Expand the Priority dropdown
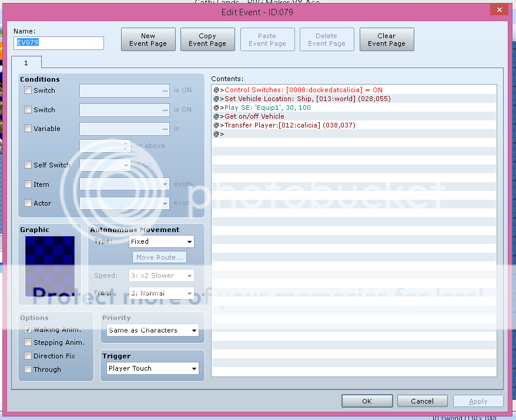Image resolution: width=516 pixels, height=420 pixels. coord(153,331)
